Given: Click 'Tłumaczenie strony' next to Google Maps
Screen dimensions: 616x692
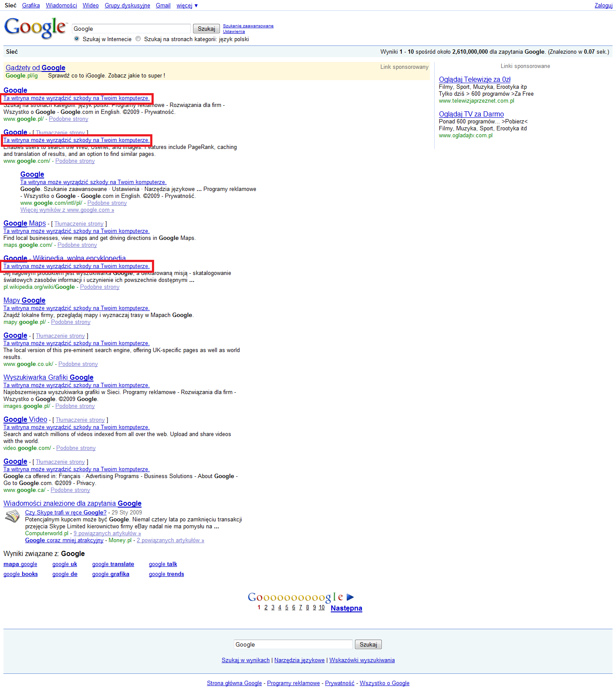Looking at the screenshot, I should point(79,224).
